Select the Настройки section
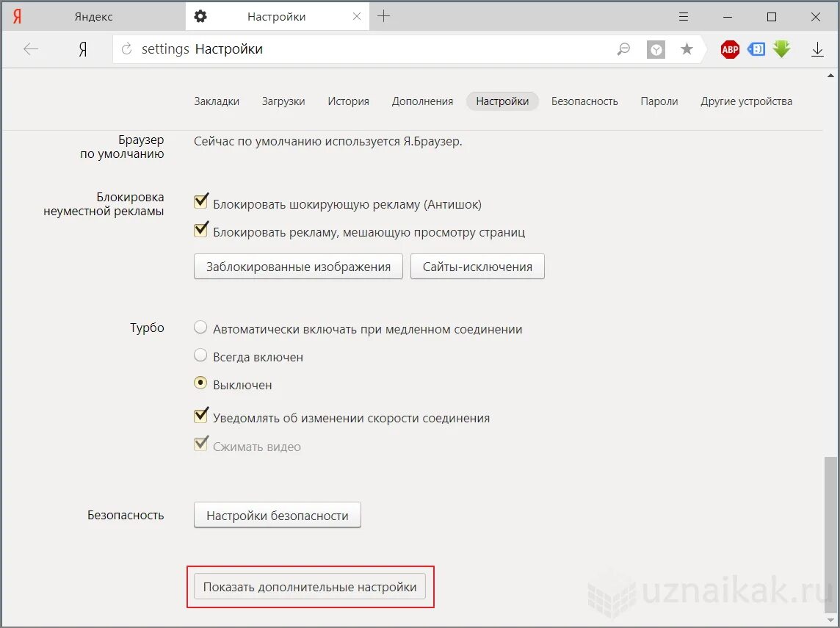 pos(502,101)
